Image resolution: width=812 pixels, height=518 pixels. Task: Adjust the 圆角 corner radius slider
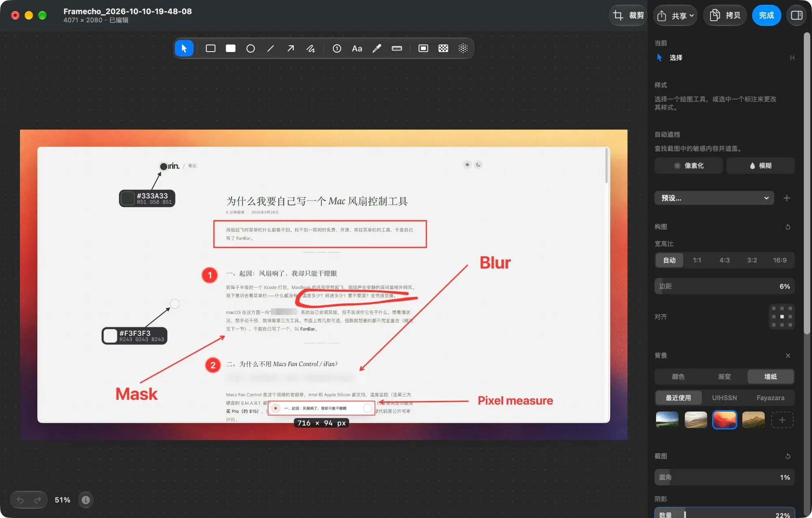point(724,477)
